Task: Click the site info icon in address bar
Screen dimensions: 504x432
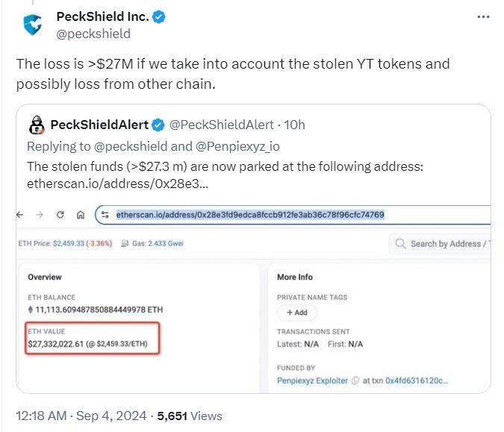Action: click(105, 216)
